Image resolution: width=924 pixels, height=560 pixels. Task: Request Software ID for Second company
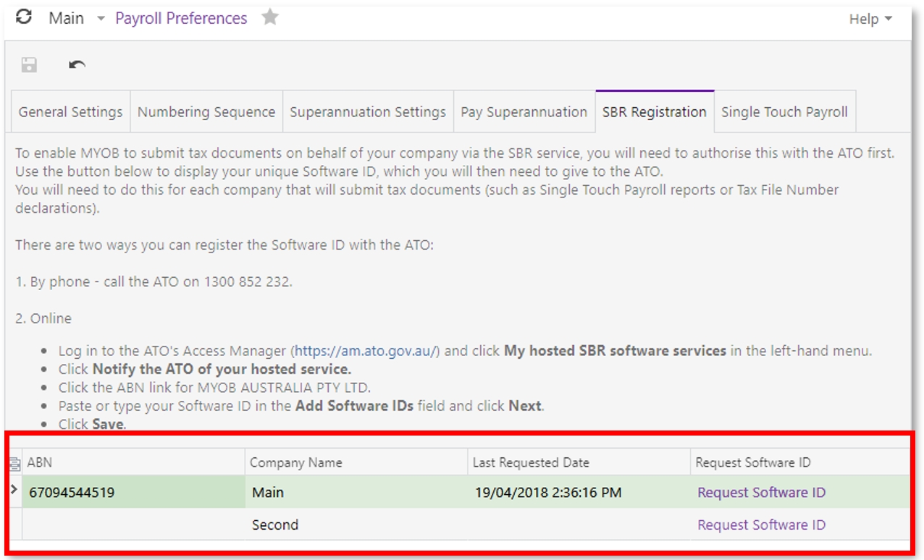click(761, 525)
